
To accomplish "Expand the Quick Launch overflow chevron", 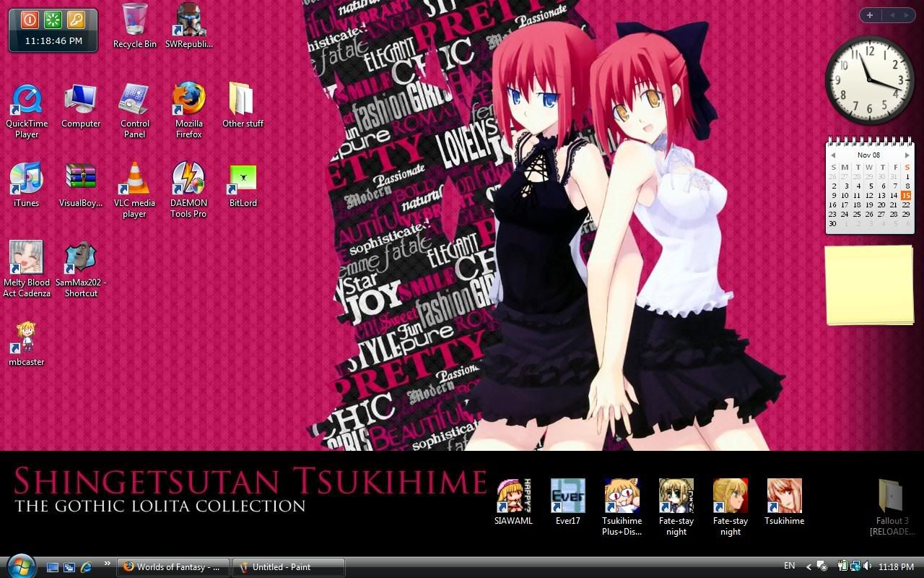I will pyautogui.click(x=108, y=564).
